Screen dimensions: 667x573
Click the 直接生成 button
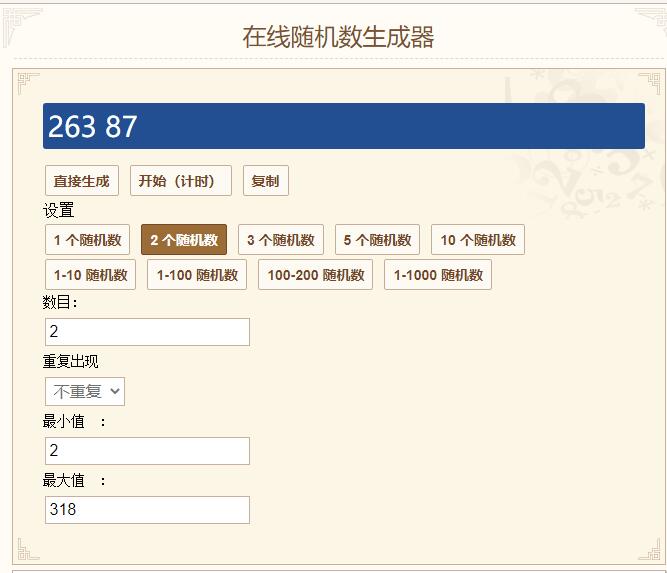pos(81,181)
